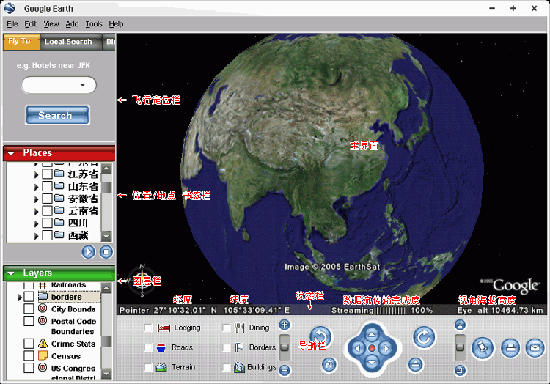Open the Edit menu
Image resolution: width=550 pixels, height=384 pixels.
pos(30,24)
